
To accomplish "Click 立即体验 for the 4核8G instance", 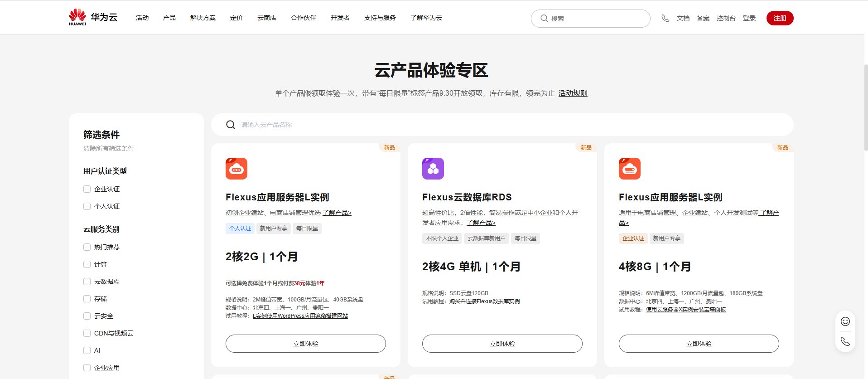I will (699, 344).
